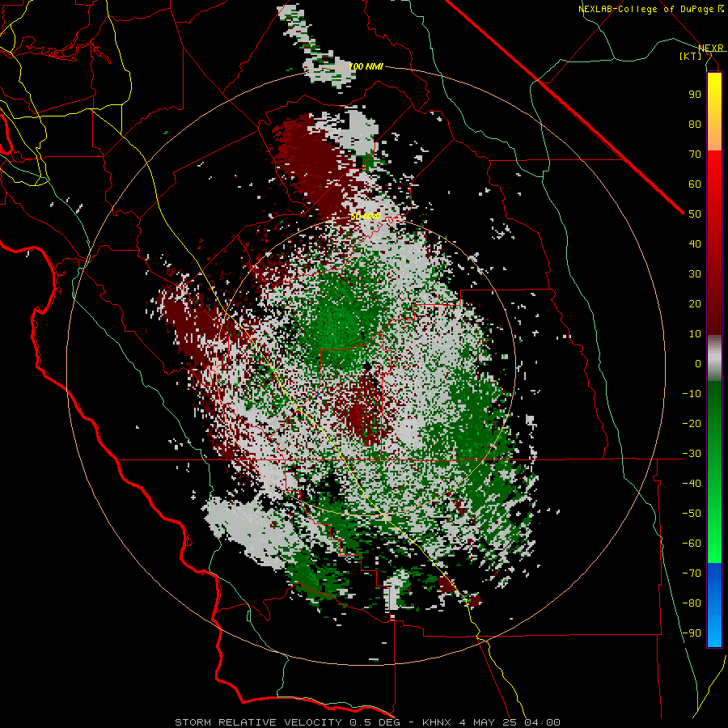
Task: Click the 50 NMI range ring label
Action: coord(366,216)
